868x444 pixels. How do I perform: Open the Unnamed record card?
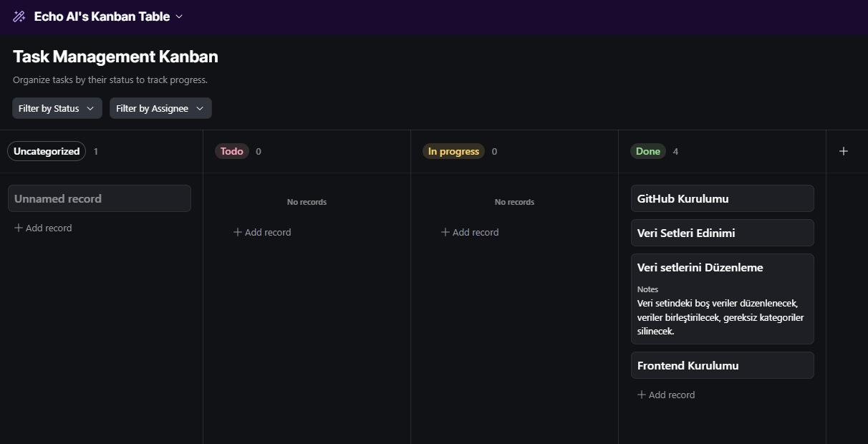pos(100,198)
